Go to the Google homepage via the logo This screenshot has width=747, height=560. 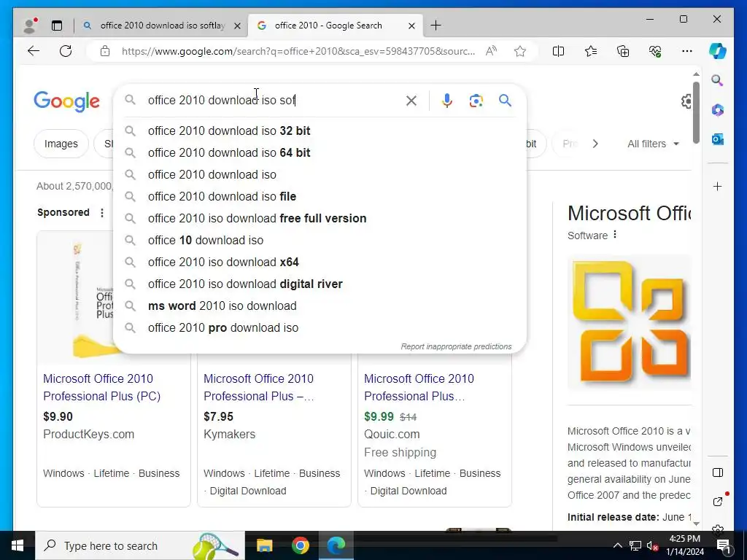[66, 101]
